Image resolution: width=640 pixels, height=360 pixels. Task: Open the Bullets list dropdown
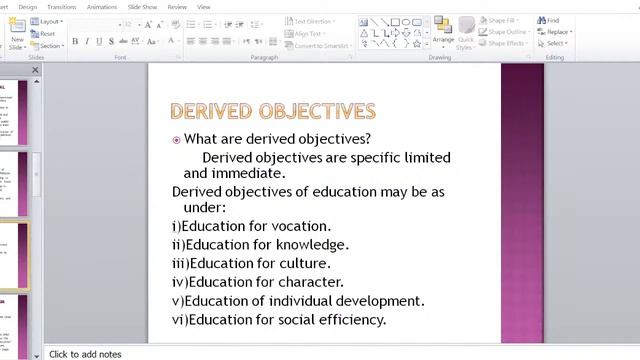pyautogui.click(x=193, y=25)
